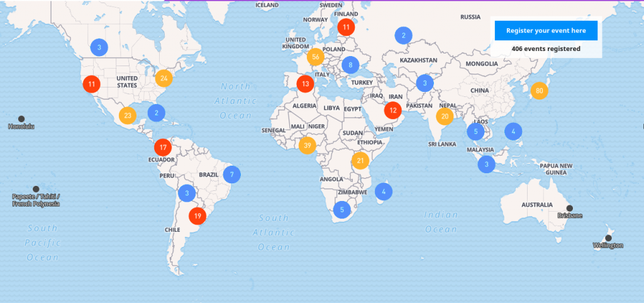Click the Register your event here button

546,30
